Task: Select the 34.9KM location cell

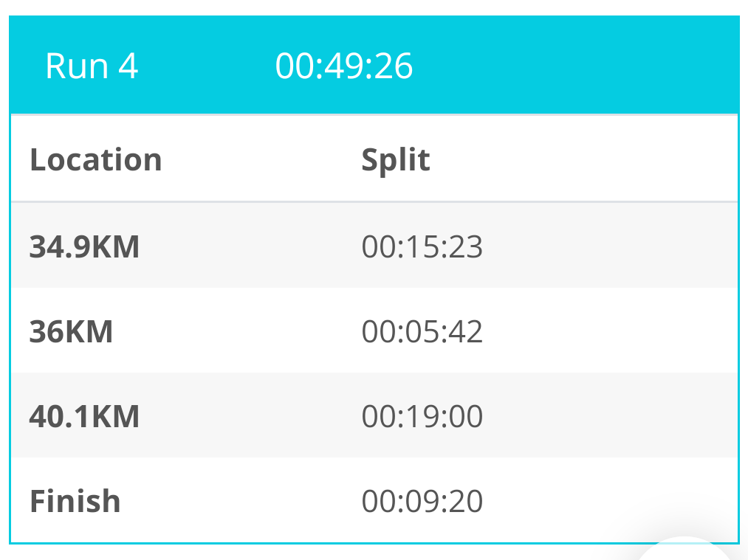Action: click(84, 246)
